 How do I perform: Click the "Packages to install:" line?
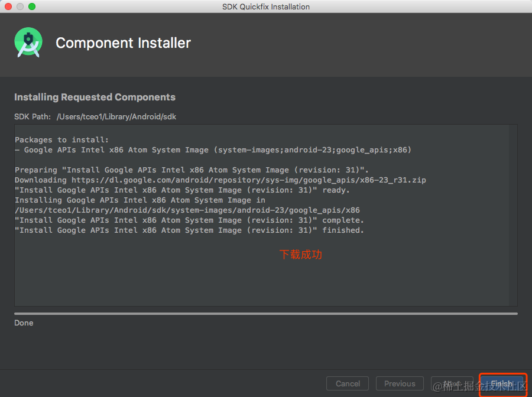pyautogui.click(x=61, y=139)
